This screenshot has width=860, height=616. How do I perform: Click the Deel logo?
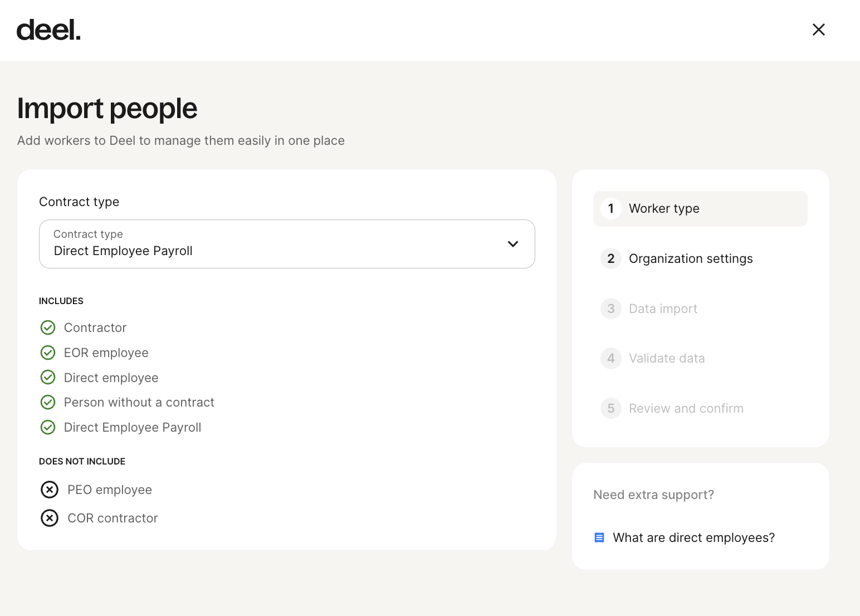(48, 30)
